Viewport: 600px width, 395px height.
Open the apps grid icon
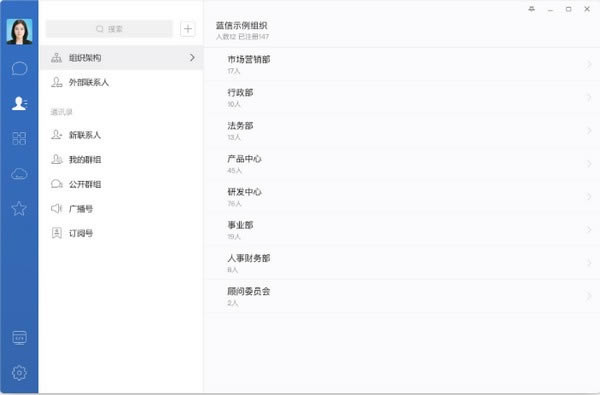click(x=19, y=138)
